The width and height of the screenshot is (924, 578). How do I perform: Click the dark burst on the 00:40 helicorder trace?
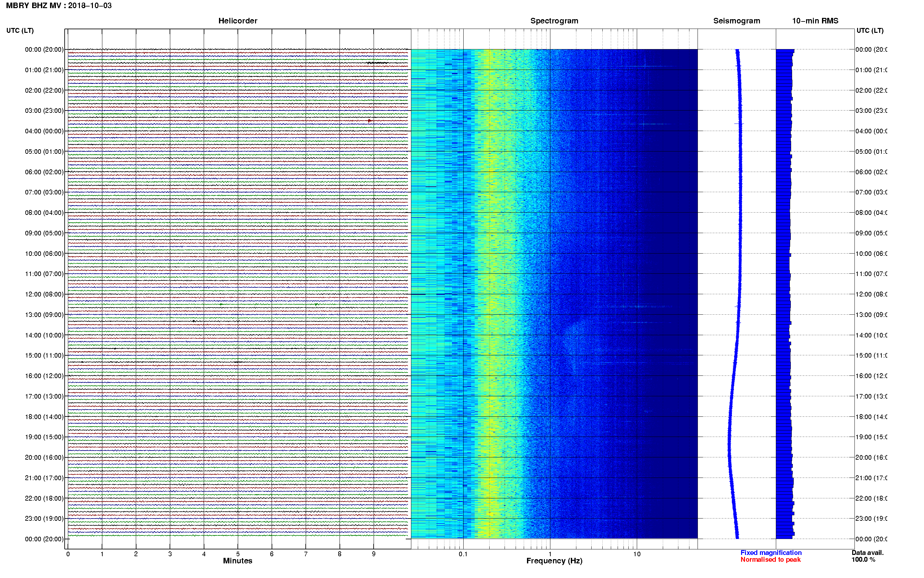(x=378, y=63)
